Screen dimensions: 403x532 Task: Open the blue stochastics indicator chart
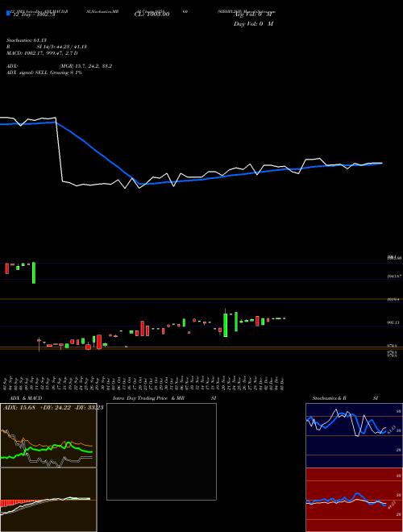pos(354,435)
